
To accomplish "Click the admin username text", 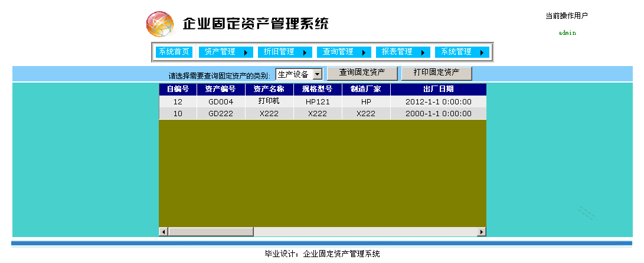I will tap(567, 33).
